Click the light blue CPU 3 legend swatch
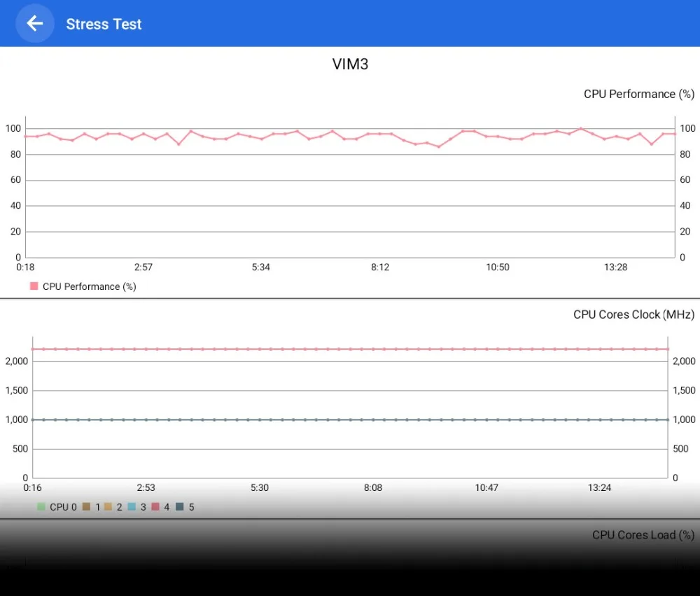 (x=132, y=506)
